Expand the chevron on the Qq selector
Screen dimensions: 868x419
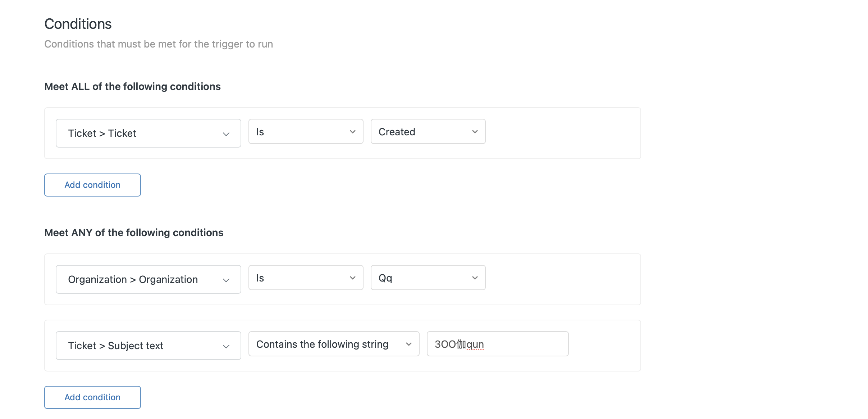click(475, 277)
